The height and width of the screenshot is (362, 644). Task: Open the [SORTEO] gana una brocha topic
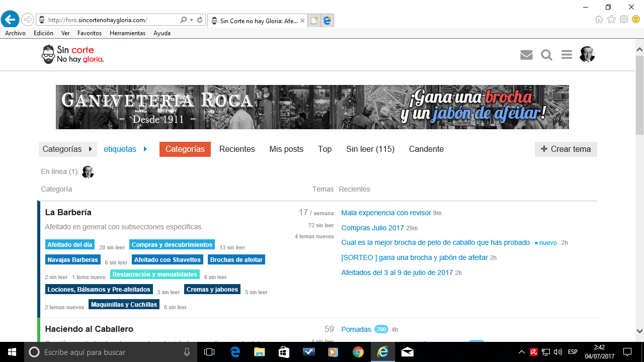tap(415, 258)
